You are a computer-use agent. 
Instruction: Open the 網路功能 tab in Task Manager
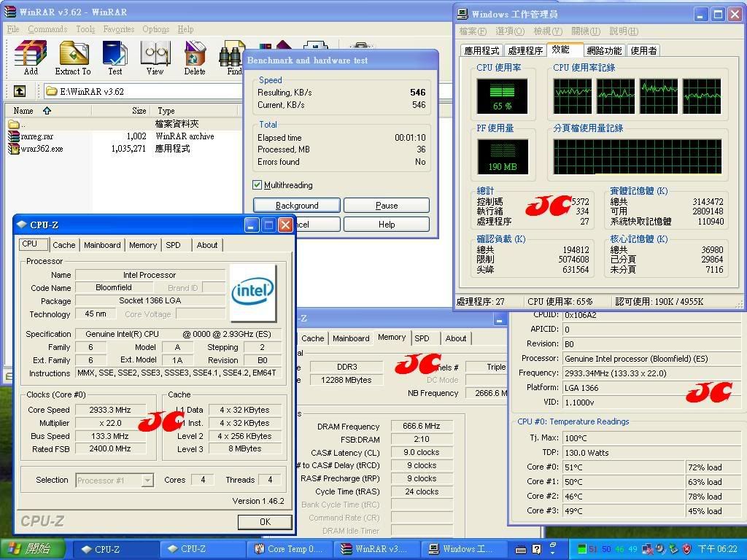click(x=604, y=50)
